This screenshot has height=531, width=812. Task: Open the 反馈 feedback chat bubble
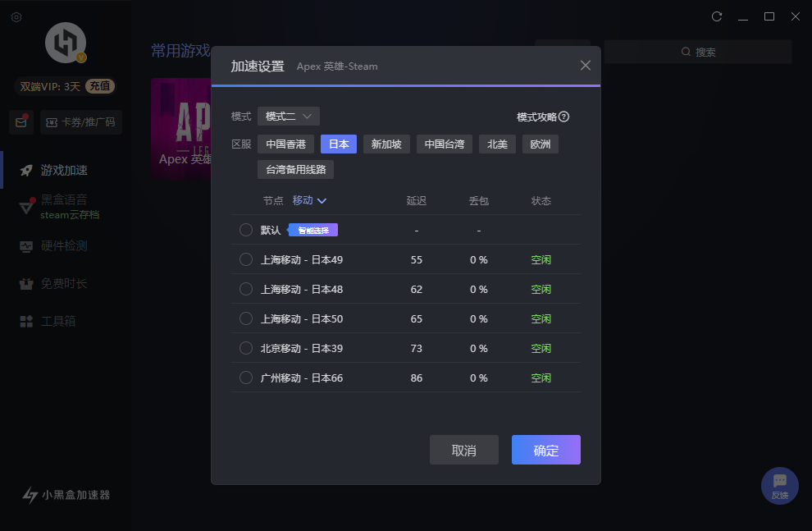[x=779, y=486]
